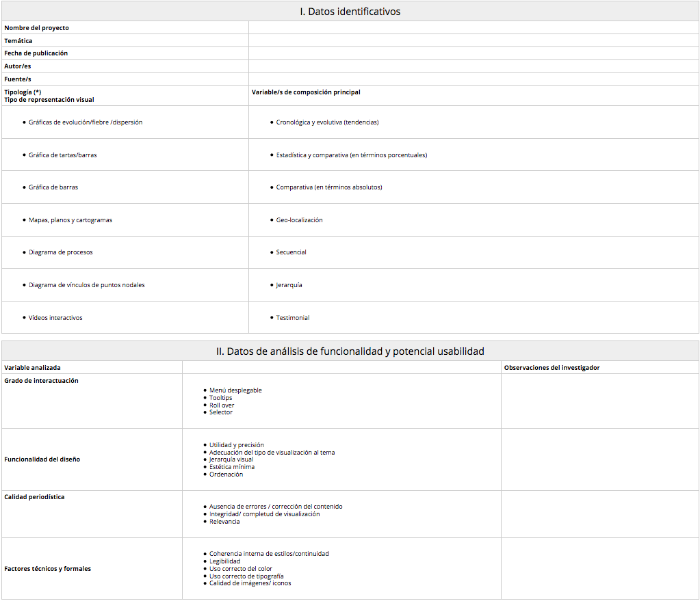Select the empty Fuente/s field

tap(474, 79)
